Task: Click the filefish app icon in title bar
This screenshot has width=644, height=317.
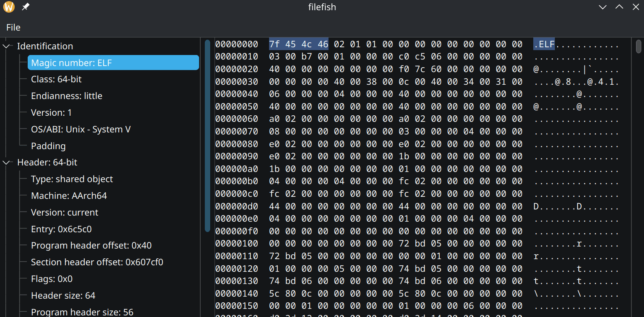Action: (9, 7)
